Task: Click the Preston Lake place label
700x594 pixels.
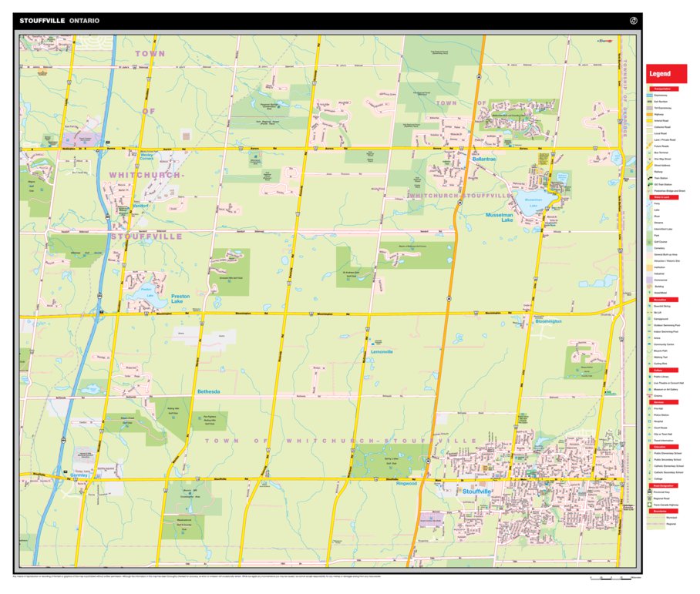Action: [x=181, y=298]
